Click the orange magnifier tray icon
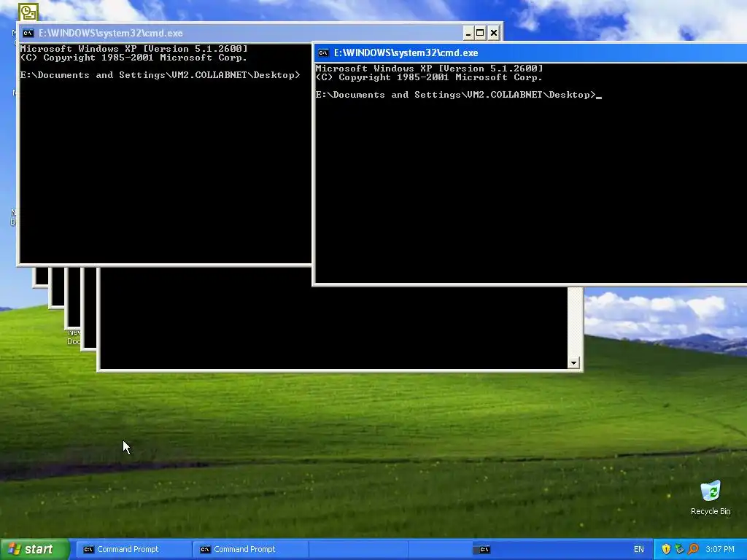 (693, 549)
